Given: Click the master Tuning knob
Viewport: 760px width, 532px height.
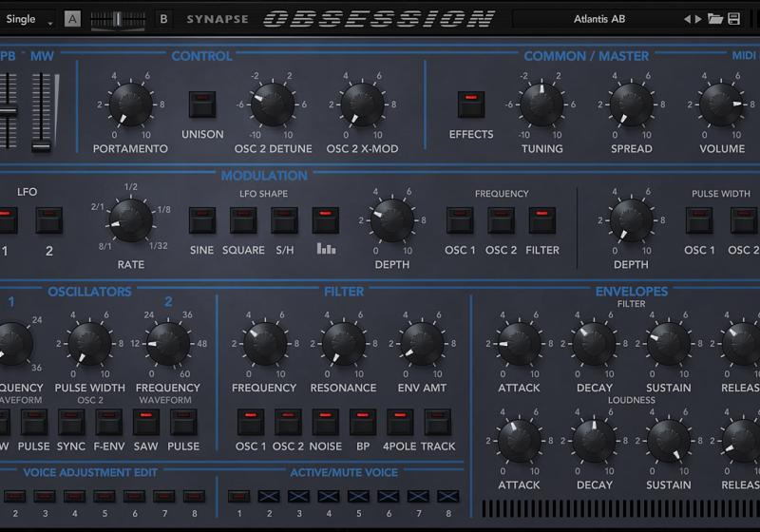Looking at the screenshot, I should click(541, 104).
